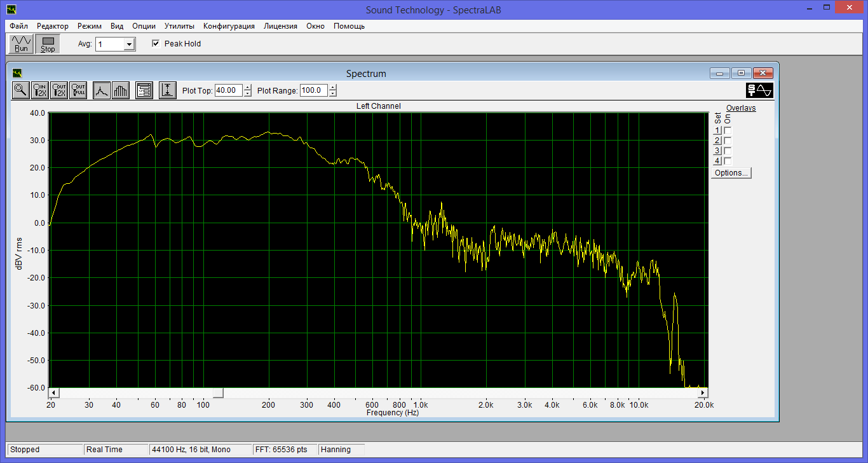Click the Plot Range input field
Image resolution: width=868 pixels, height=463 pixels.
pos(314,90)
